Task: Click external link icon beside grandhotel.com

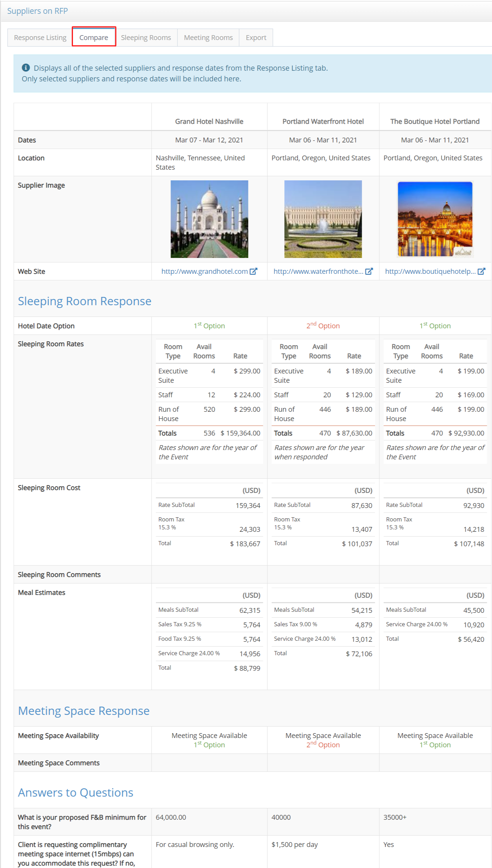Action: pos(253,271)
